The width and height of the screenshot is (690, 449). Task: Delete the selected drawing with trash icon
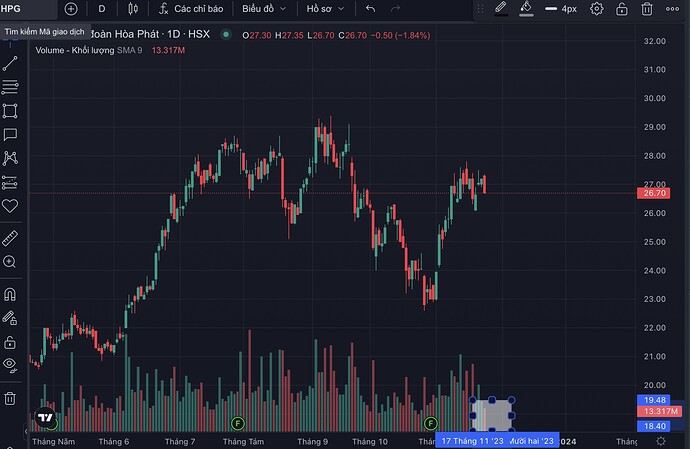(x=646, y=9)
